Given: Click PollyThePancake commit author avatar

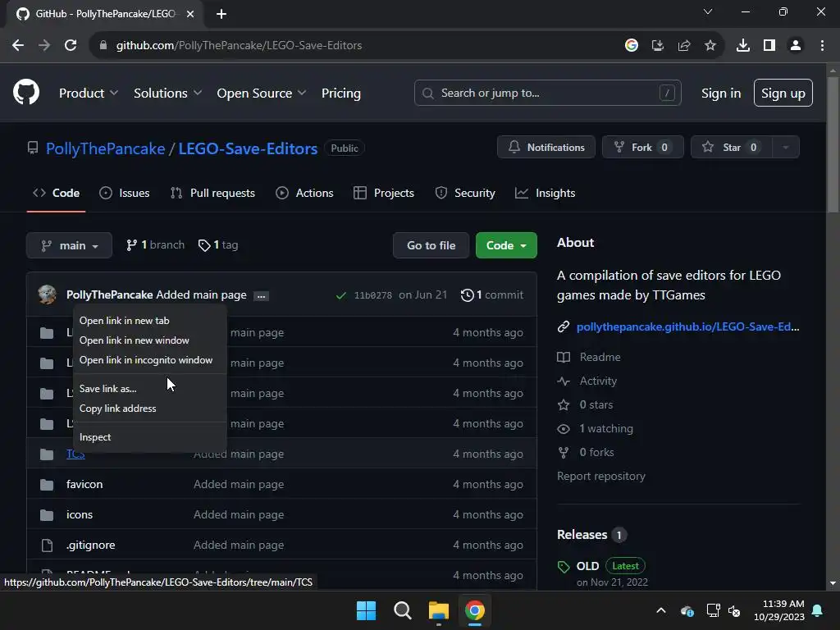Looking at the screenshot, I should click(47, 294).
